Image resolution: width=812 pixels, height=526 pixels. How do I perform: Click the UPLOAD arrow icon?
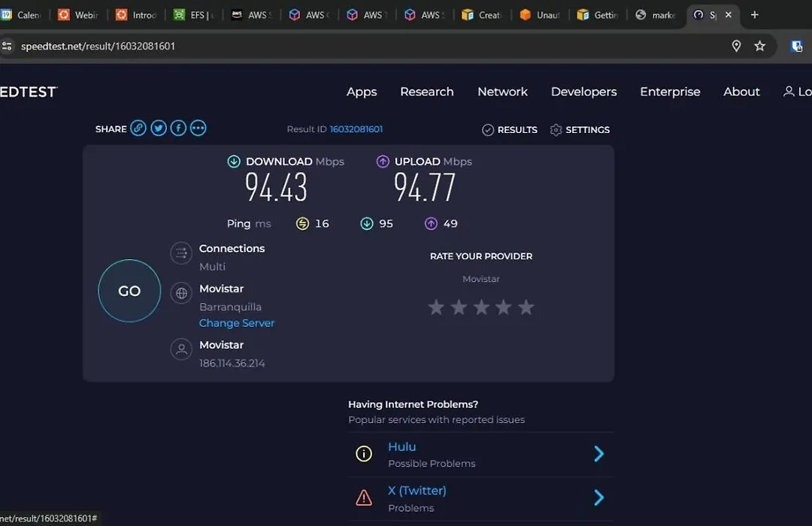click(383, 162)
